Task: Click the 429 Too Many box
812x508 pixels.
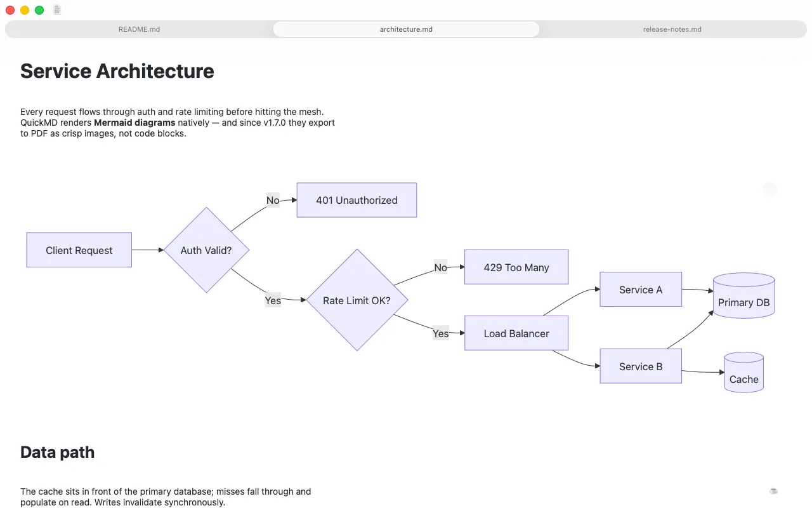Action: [x=516, y=267]
